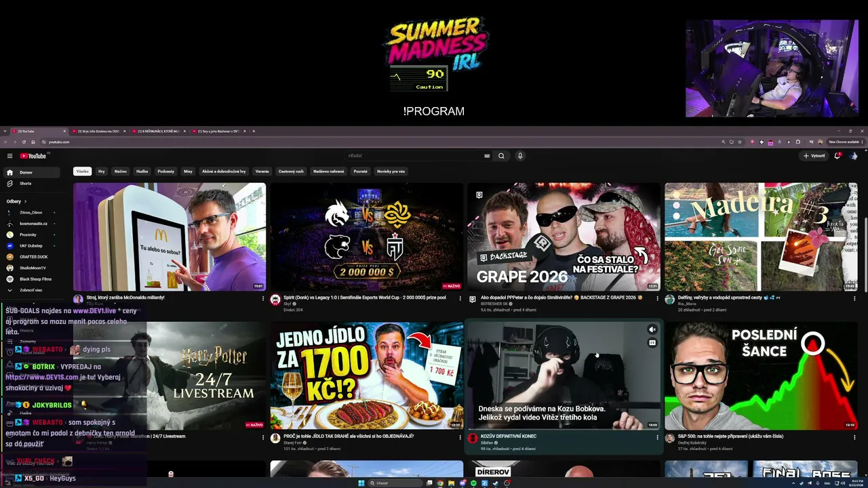The image size is (868, 488).
Task: Open the YouTube hamburger guide menu
Action: point(9,156)
